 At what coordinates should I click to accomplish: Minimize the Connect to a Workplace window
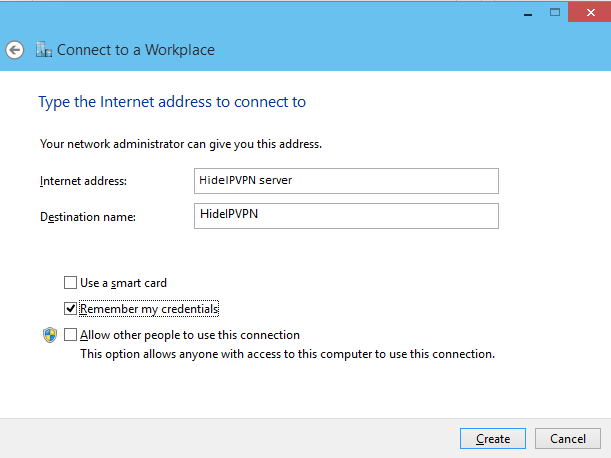[x=528, y=13]
